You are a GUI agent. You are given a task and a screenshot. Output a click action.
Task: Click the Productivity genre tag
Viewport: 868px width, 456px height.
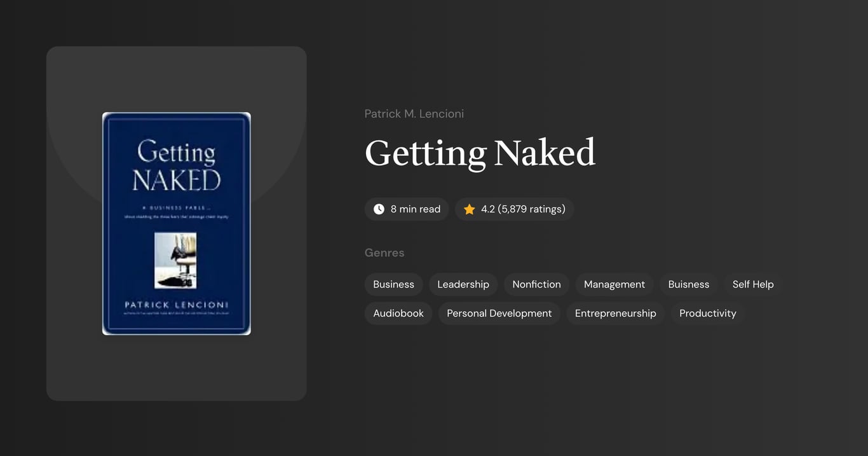click(x=708, y=314)
